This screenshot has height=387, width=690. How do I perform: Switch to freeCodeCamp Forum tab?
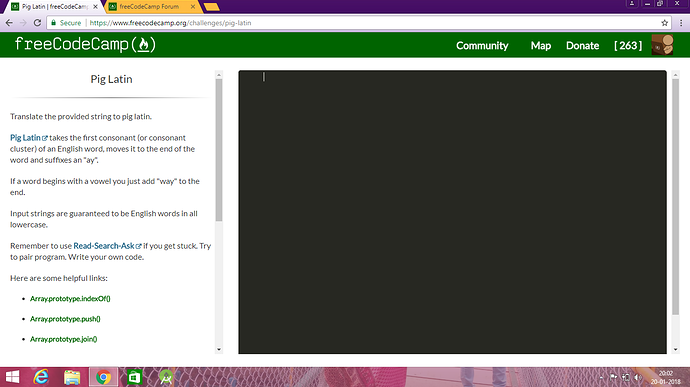coord(150,7)
